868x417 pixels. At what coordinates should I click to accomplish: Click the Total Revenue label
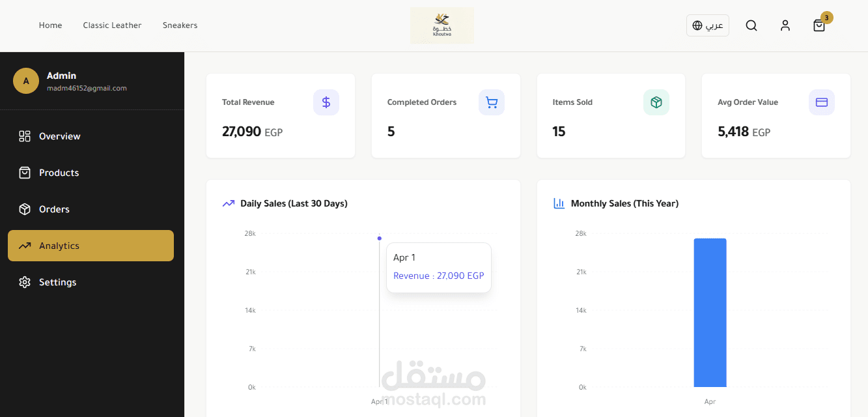point(248,102)
